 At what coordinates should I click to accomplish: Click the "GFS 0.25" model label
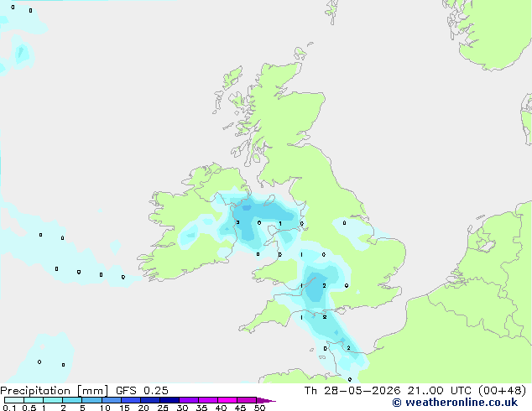click(142, 391)
